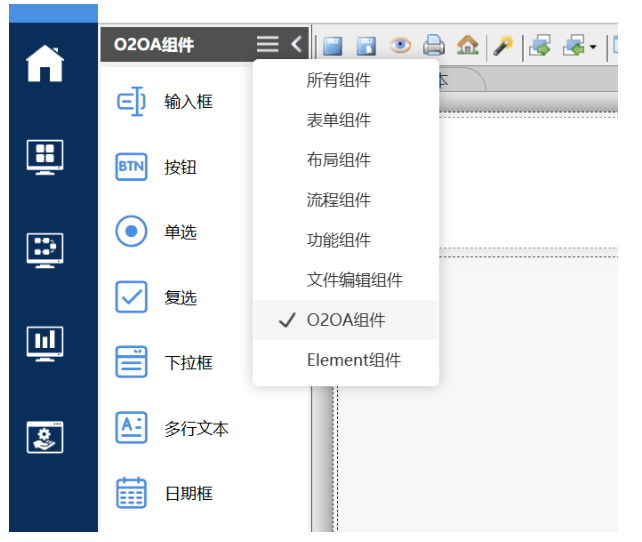Click the magic wand toolbar icon
This screenshot has width=642, height=542.
(x=504, y=45)
